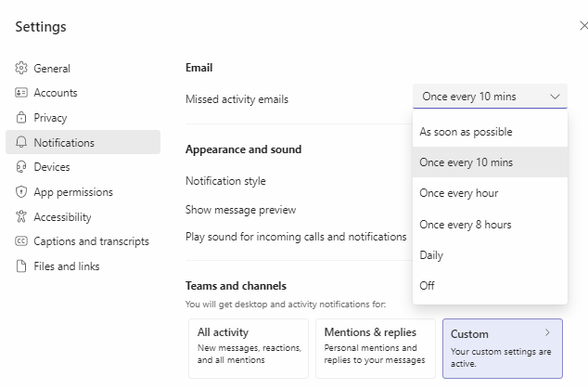Image resolution: width=588 pixels, height=389 pixels.
Task: Open the Custom notifications card
Action: (503, 348)
